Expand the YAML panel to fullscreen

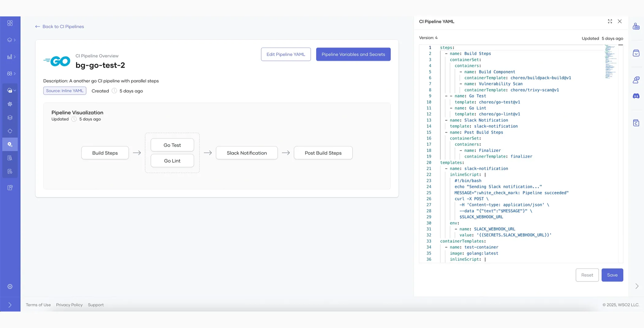click(x=610, y=21)
